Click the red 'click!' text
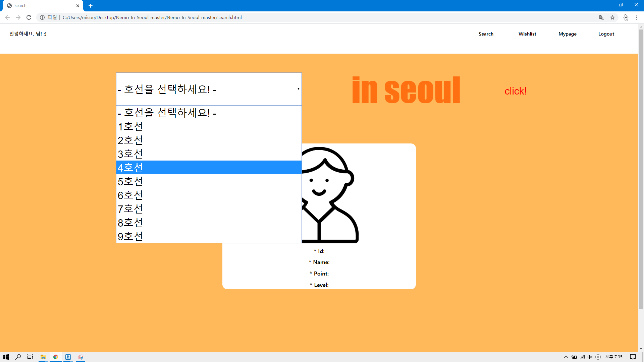Image resolution: width=644 pixels, height=362 pixels. pyautogui.click(x=516, y=91)
